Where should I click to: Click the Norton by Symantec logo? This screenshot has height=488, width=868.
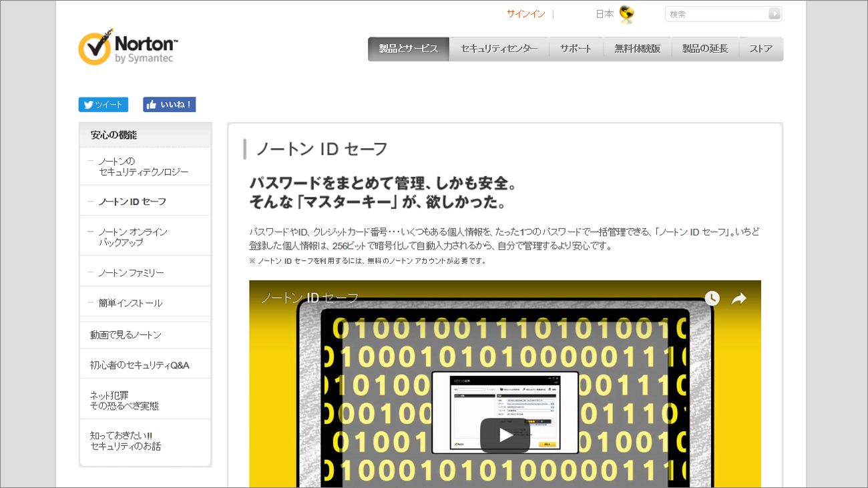[128, 47]
